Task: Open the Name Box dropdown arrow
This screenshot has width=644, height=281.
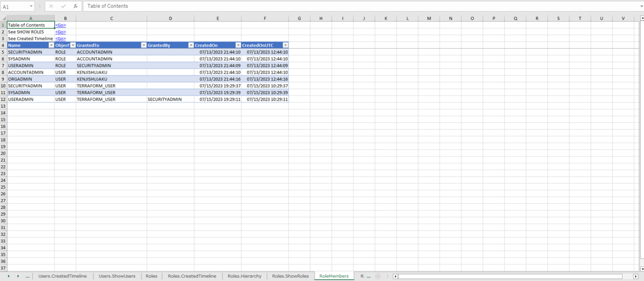Action: click(32, 6)
